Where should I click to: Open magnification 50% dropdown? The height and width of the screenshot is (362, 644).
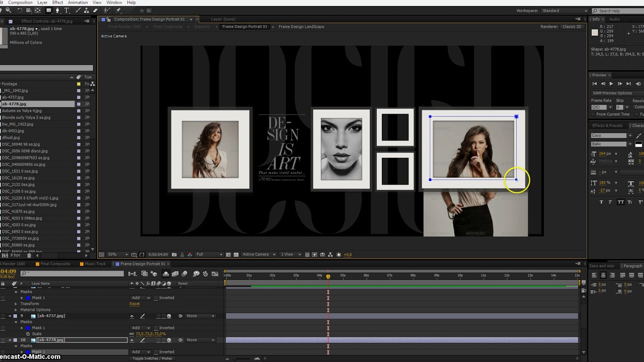118,254
